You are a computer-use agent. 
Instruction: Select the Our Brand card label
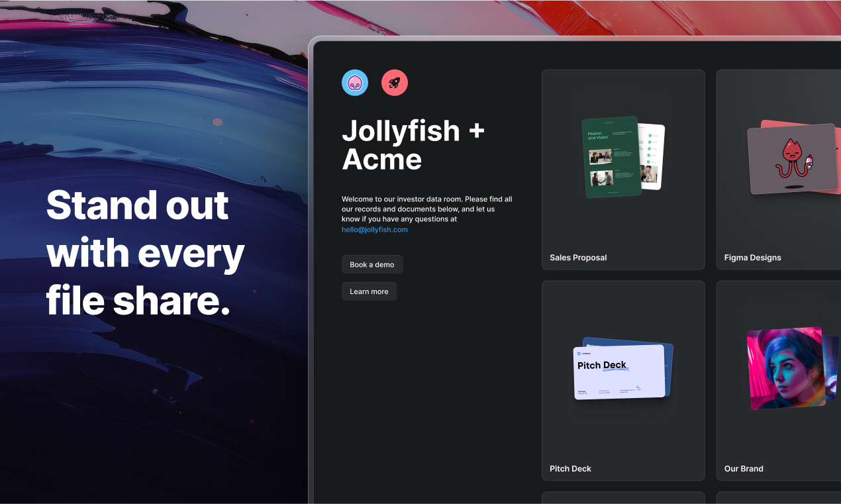point(744,469)
